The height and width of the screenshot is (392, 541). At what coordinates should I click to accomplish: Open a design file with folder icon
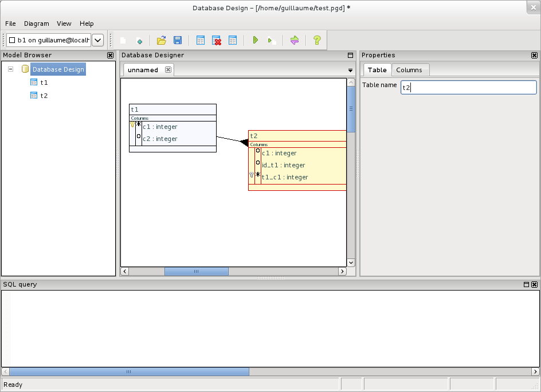click(x=162, y=40)
